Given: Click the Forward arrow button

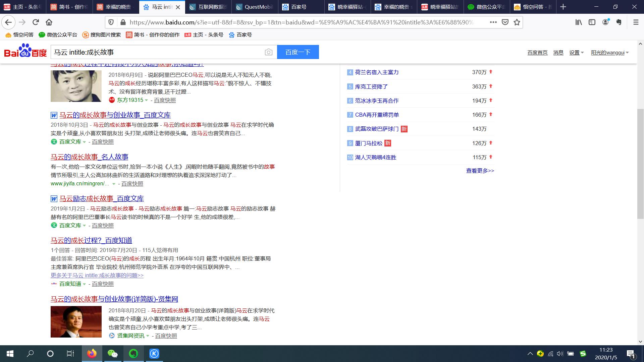Looking at the screenshot, I should (x=22, y=22).
